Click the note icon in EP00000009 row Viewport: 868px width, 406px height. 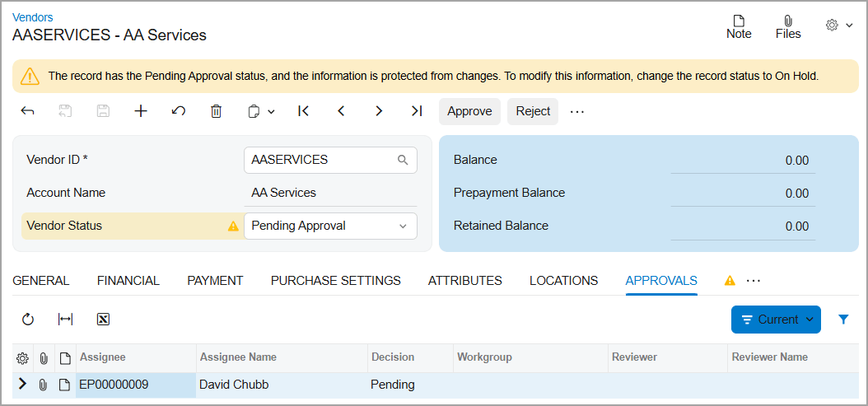click(x=65, y=385)
